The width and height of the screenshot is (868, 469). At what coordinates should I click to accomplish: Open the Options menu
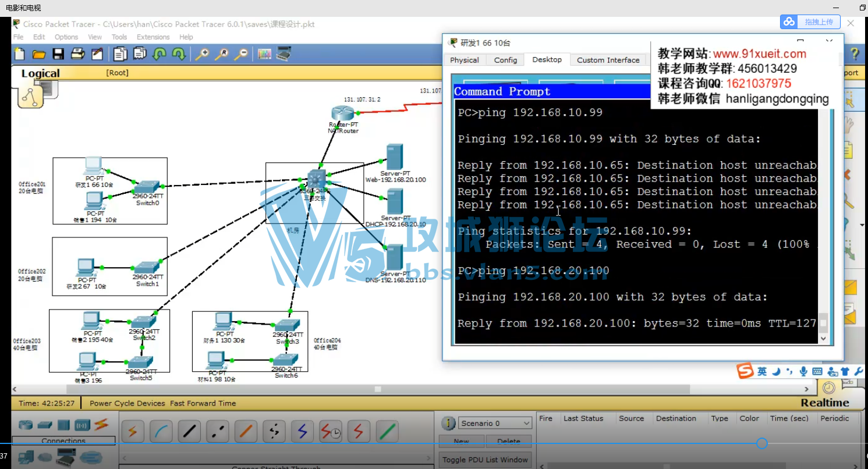coord(66,37)
